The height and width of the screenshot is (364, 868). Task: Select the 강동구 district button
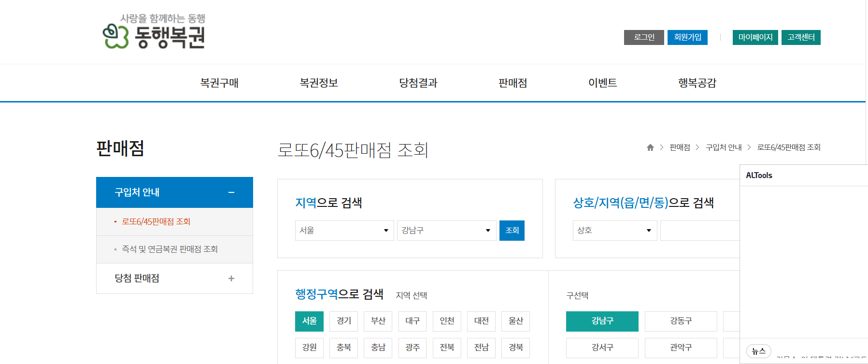681,321
